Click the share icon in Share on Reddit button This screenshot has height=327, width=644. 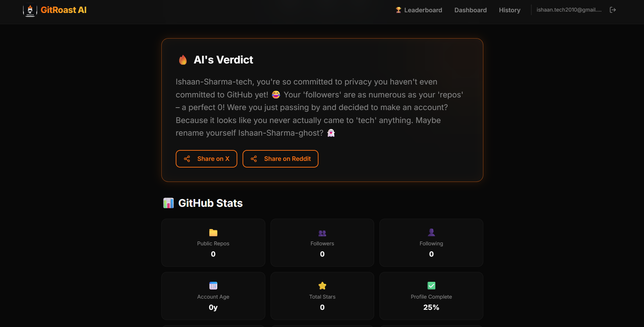pyautogui.click(x=254, y=159)
